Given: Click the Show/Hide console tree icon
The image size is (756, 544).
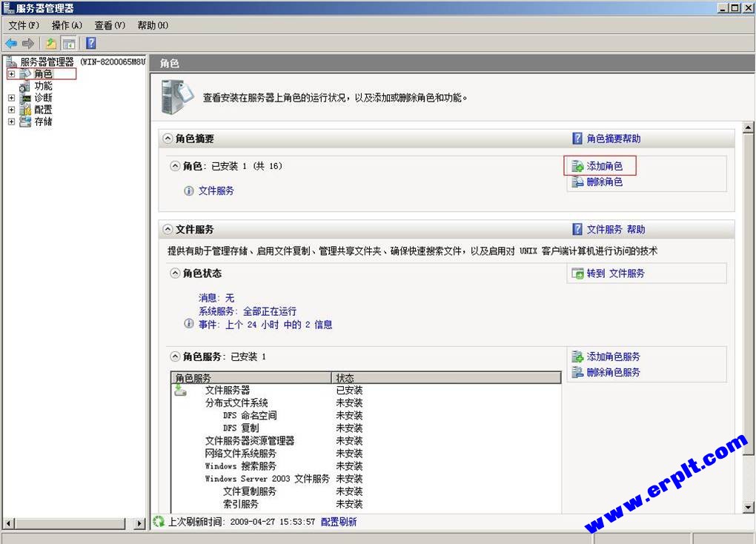Looking at the screenshot, I should [69, 44].
